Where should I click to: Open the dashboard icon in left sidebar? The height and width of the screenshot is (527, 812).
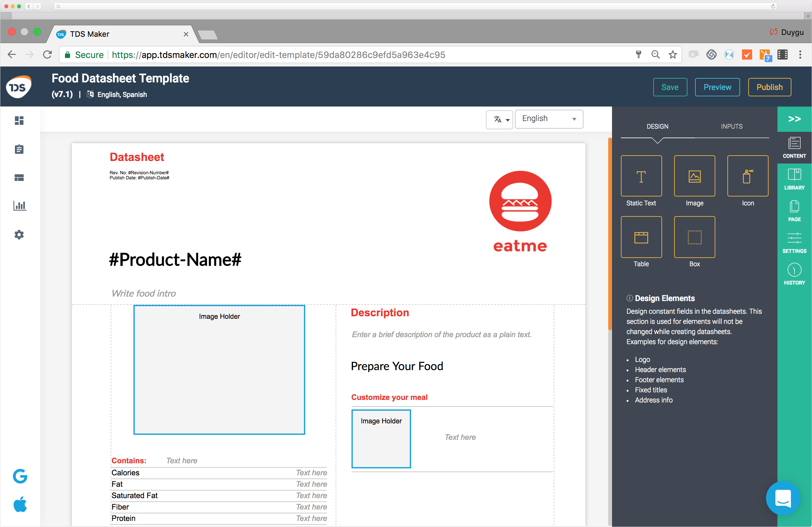(19, 120)
